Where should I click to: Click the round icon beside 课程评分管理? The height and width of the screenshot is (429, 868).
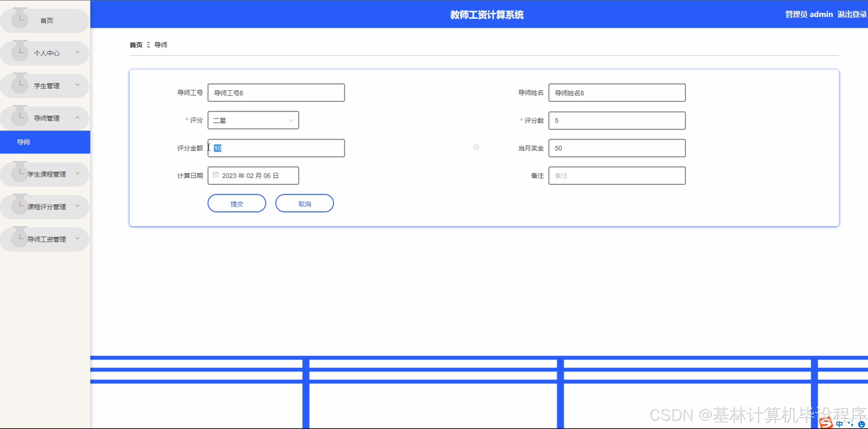click(20, 206)
